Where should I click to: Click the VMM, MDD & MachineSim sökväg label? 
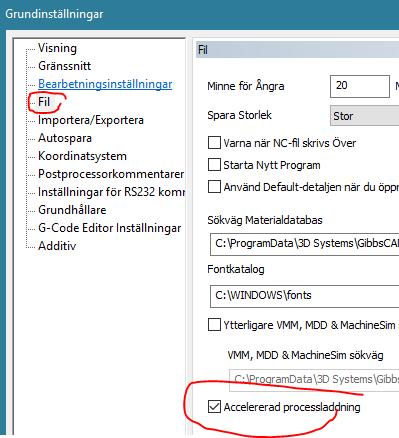pos(305,355)
